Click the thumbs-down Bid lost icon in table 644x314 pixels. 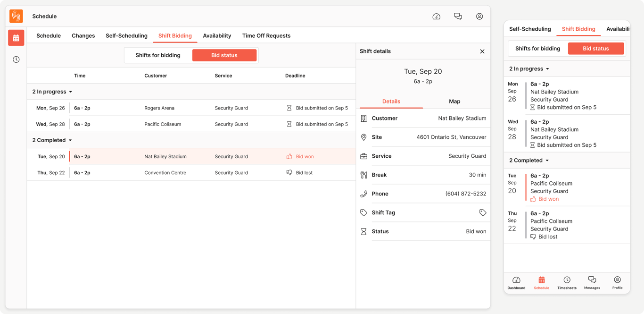pyautogui.click(x=289, y=173)
